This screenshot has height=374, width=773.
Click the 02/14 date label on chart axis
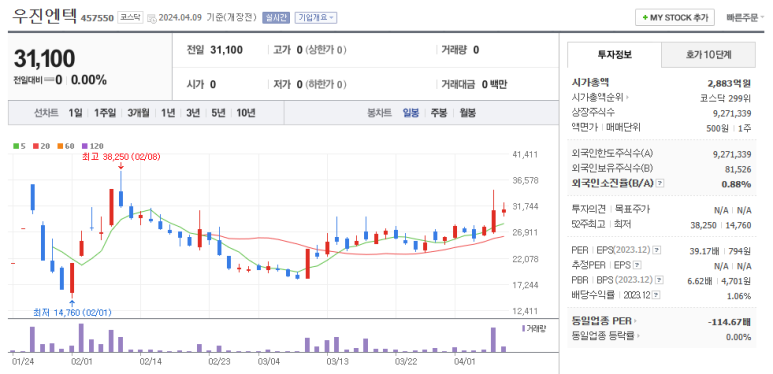tap(151, 361)
